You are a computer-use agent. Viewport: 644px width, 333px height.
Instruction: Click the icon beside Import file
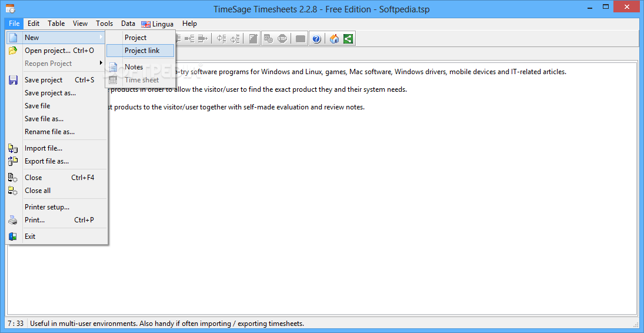[13, 148]
